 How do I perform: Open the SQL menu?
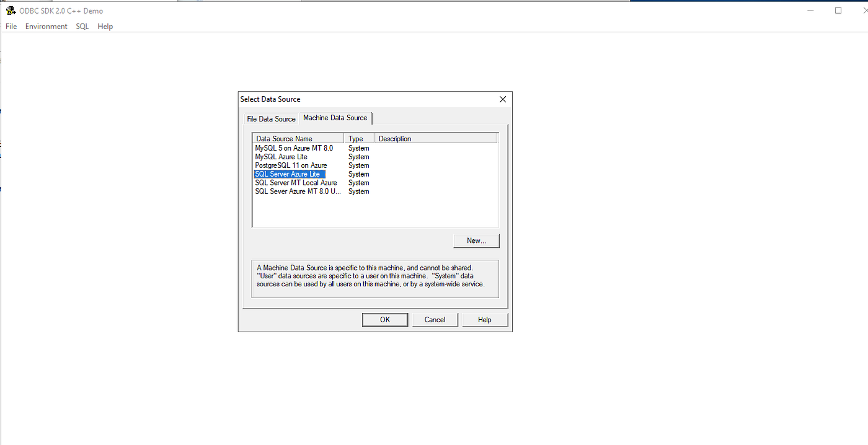pyautogui.click(x=82, y=26)
